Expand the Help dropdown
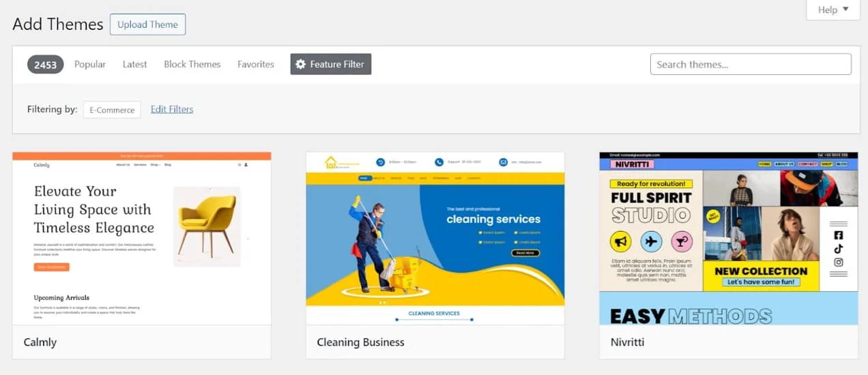Image resolution: width=868 pixels, height=375 pixels. click(x=833, y=10)
